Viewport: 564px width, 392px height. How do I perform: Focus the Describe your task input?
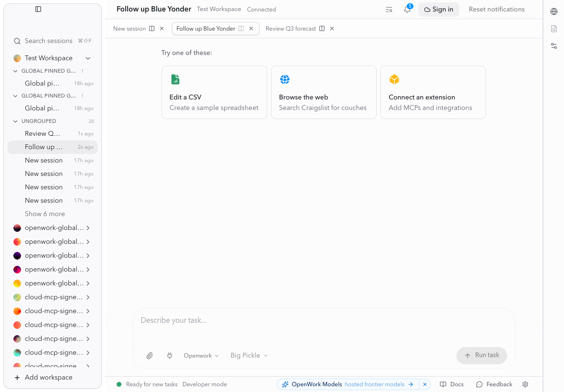[324, 320]
